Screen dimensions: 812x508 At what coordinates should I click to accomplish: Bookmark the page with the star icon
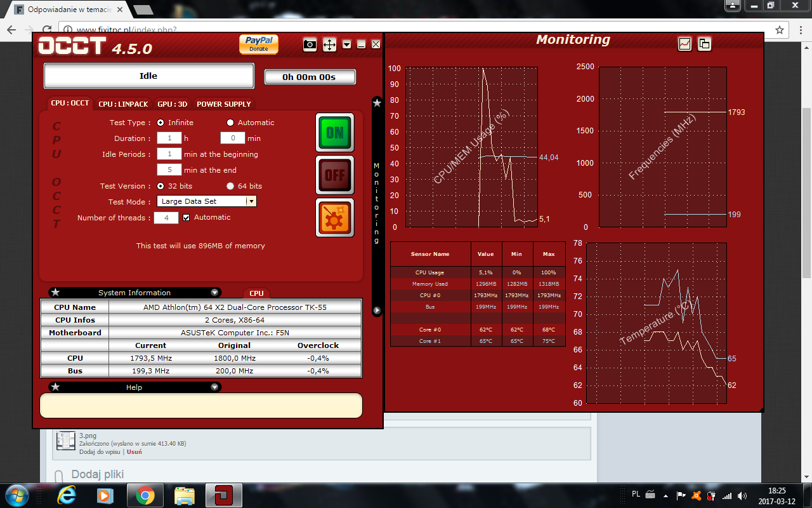pos(780,30)
